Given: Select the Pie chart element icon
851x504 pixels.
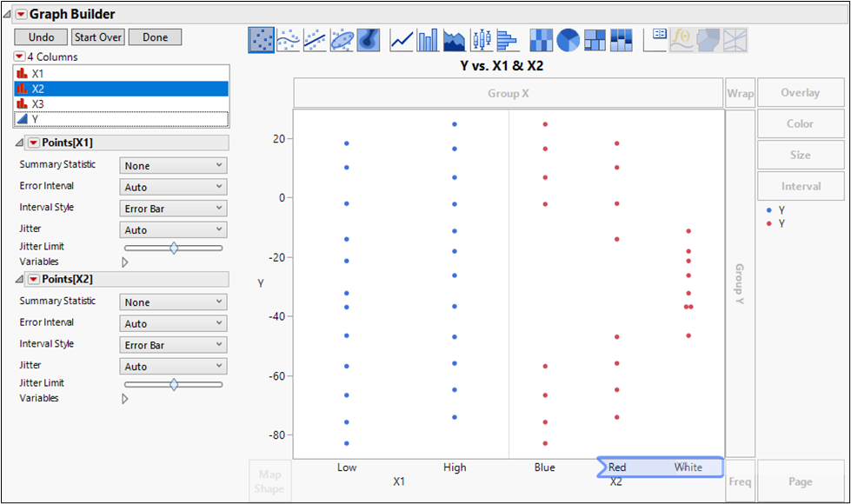Looking at the screenshot, I should [568, 40].
